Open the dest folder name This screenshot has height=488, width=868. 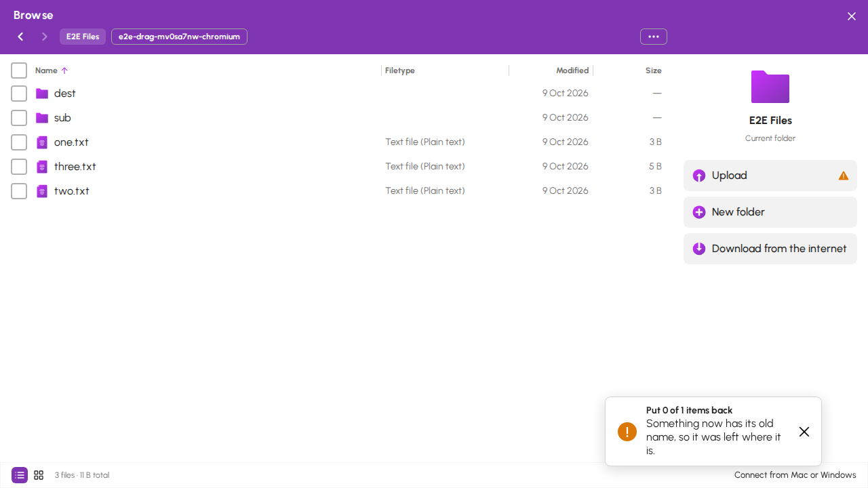click(x=65, y=94)
